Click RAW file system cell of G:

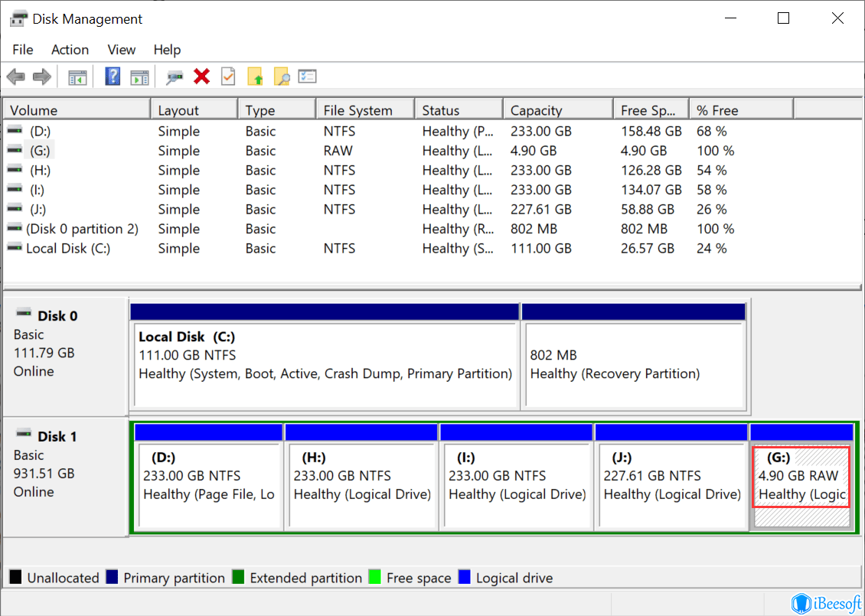(x=338, y=151)
